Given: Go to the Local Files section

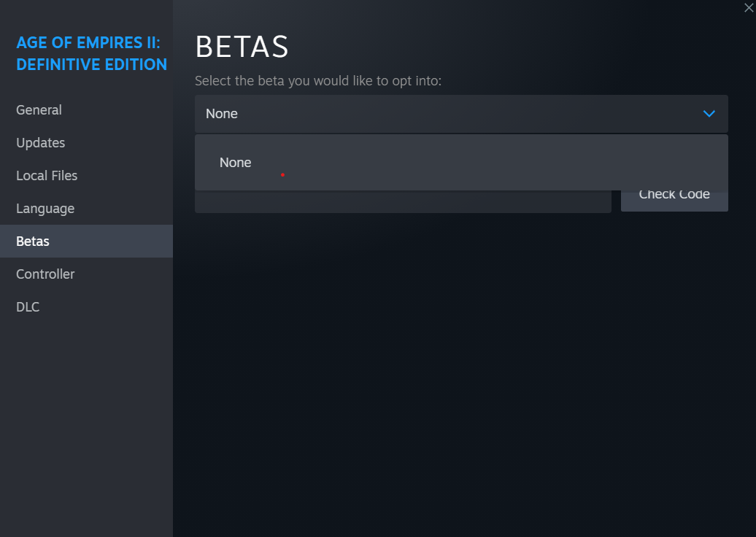Looking at the screenshot, I should (47, 176).
